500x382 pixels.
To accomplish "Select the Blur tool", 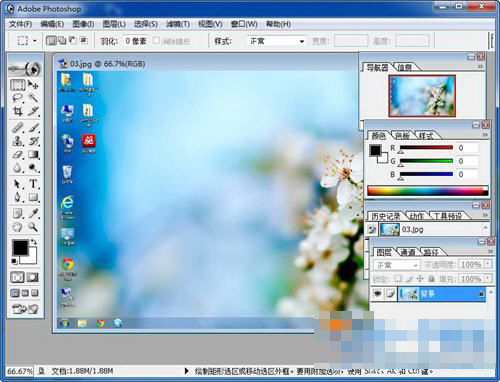I will pos(17,167).
